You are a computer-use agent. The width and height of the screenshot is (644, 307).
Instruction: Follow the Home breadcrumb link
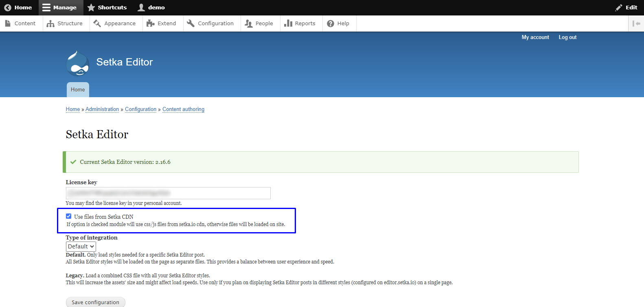[x=73, y=109]
